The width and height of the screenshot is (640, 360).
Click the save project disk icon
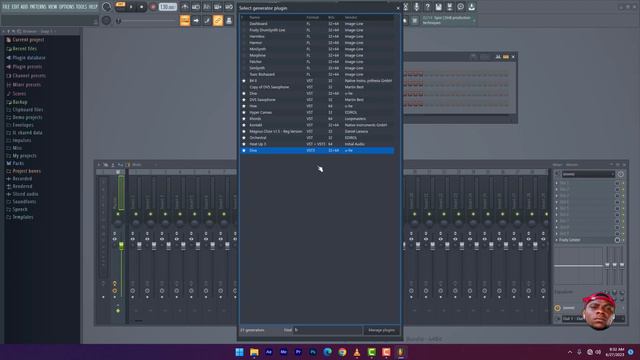click(x=438, y=7)
